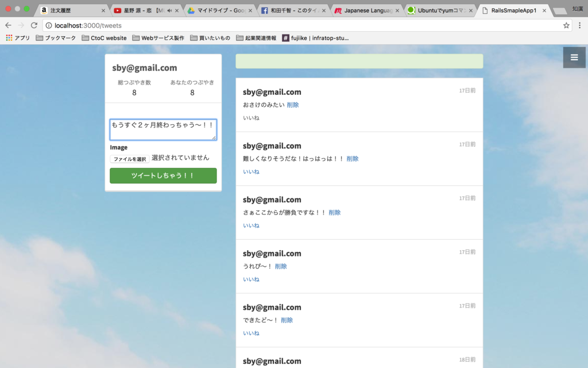Click the browser forward arrow
Screen dimensions: 588x368
tap(21, 25)
